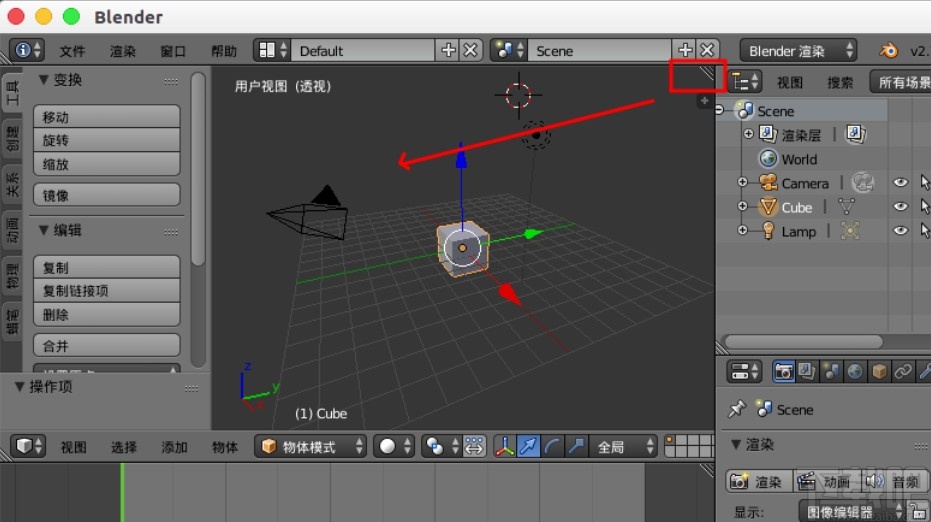Click the Blender logo icon
Viewport: 931px width, 522px height.
(889, 50)
